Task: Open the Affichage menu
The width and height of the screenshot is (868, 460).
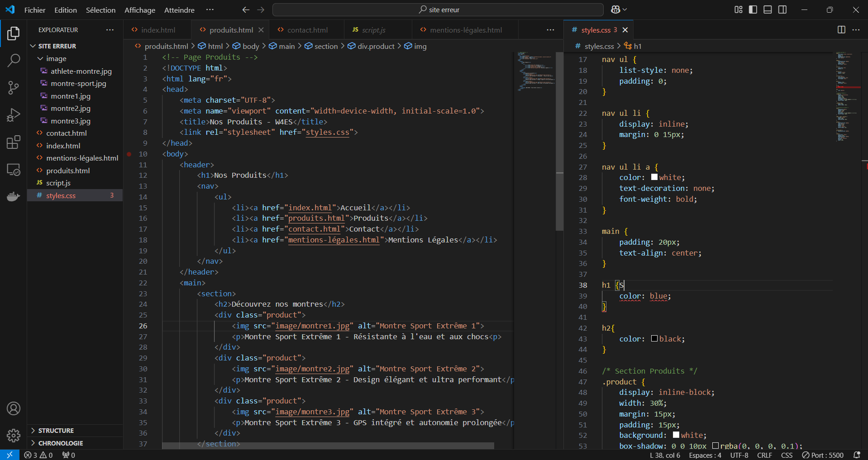Action: (x=139, y=9)
